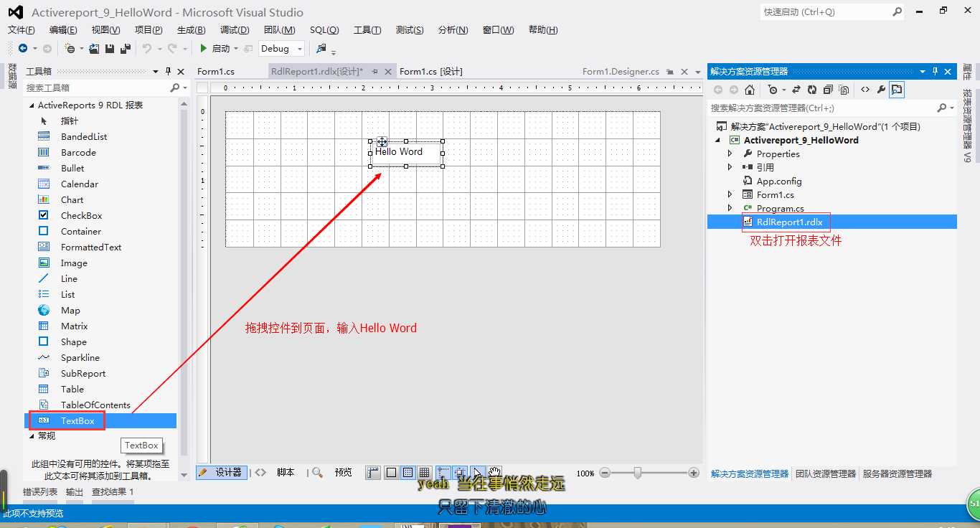
Task: Click the Properties wrench icon
Action: pyautogui.click(x=881, y=90)
